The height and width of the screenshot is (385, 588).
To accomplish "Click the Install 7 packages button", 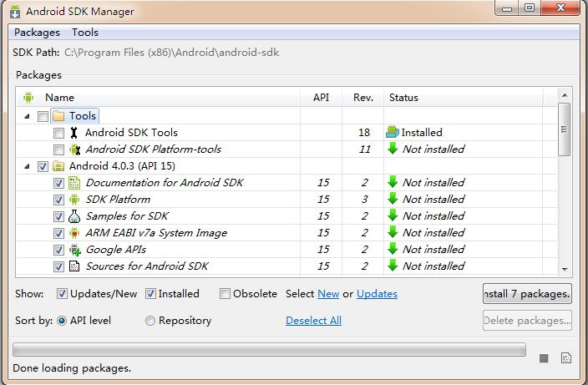I will coord(527,293).
